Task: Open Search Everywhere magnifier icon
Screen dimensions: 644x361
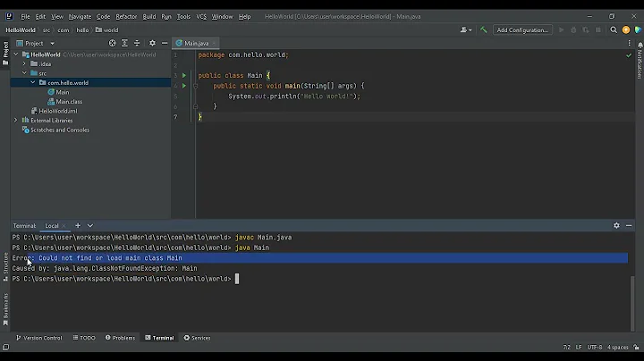Action: click(x=614, y=30)
